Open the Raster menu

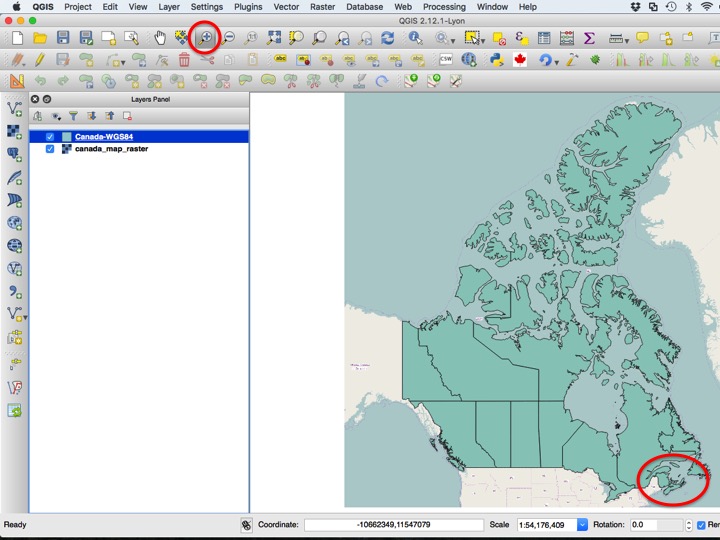tap(322, 7)
